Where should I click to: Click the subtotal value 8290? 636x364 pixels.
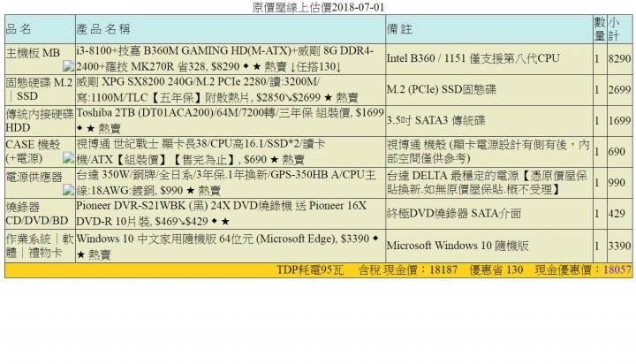pos(619,59)
